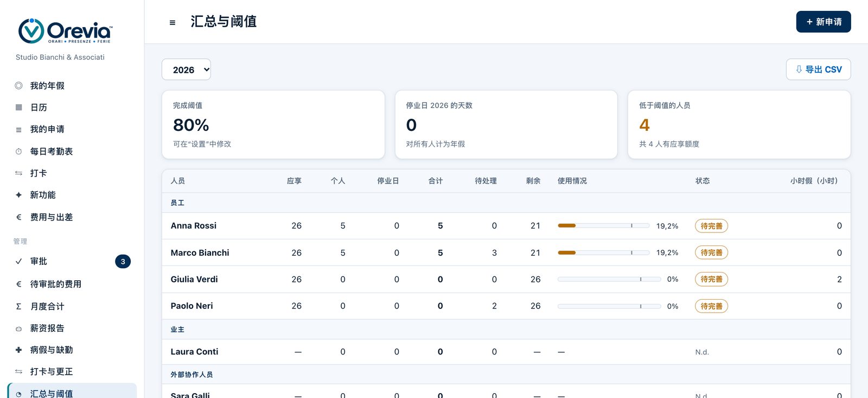Click the 新申请 button
The width and height of the screenshot is (868, 398).
pyautogui.click(x=824, y=22)
